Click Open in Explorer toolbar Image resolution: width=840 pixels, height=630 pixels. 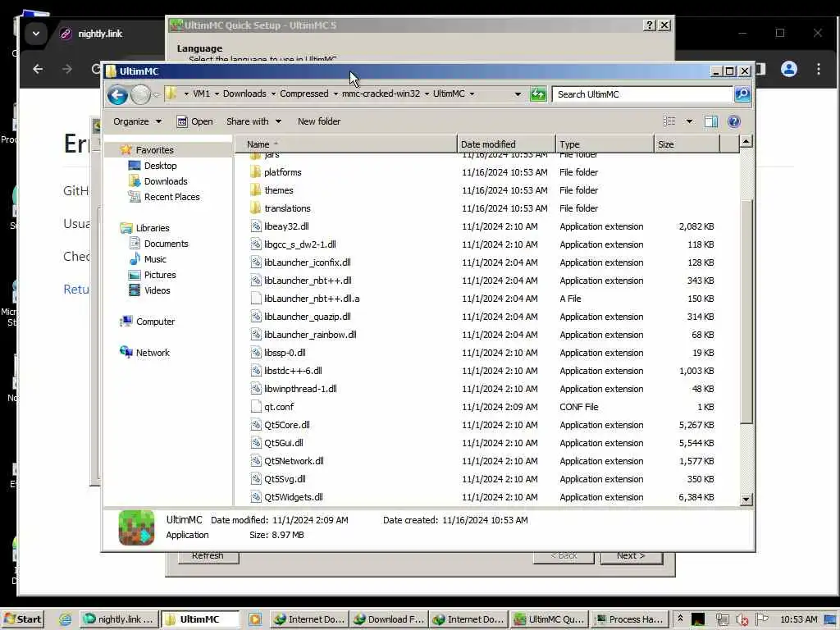pyautogui.click(x=195, y=121)
